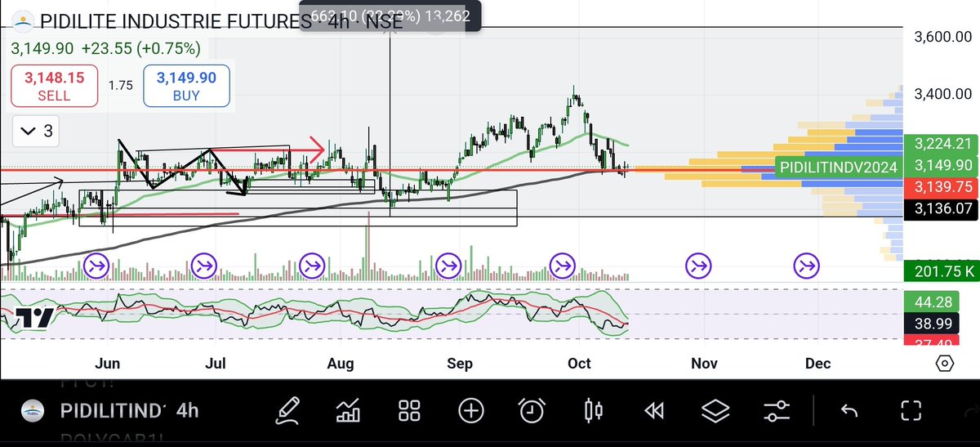The width and height of the screenshot is (980, 447).
Task: Start bar replay with the rewind icon
Action: [654, 411]
